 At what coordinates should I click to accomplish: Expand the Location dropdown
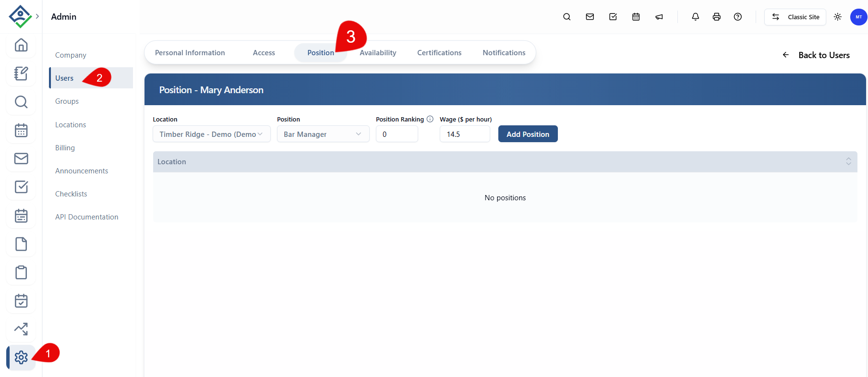[x=212, y=134]
